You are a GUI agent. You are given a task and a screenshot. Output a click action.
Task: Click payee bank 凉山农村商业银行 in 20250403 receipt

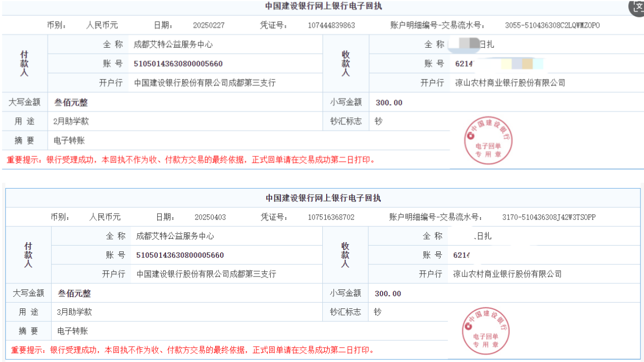click(x=507, y=274)
